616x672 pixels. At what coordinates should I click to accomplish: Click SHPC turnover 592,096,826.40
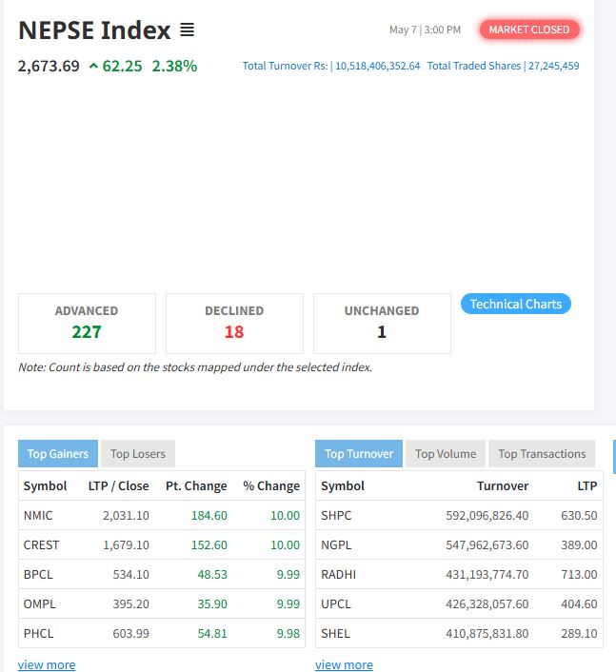(x=487, y=515)
